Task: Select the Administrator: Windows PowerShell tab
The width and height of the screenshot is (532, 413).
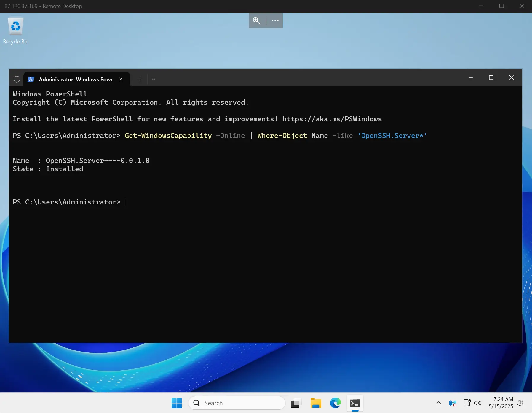Action: 76,79
